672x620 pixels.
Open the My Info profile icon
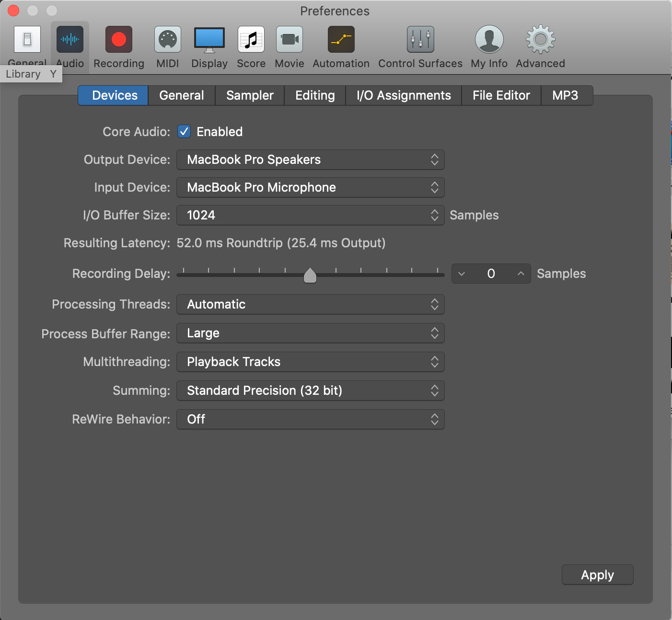tap(489, 40)
